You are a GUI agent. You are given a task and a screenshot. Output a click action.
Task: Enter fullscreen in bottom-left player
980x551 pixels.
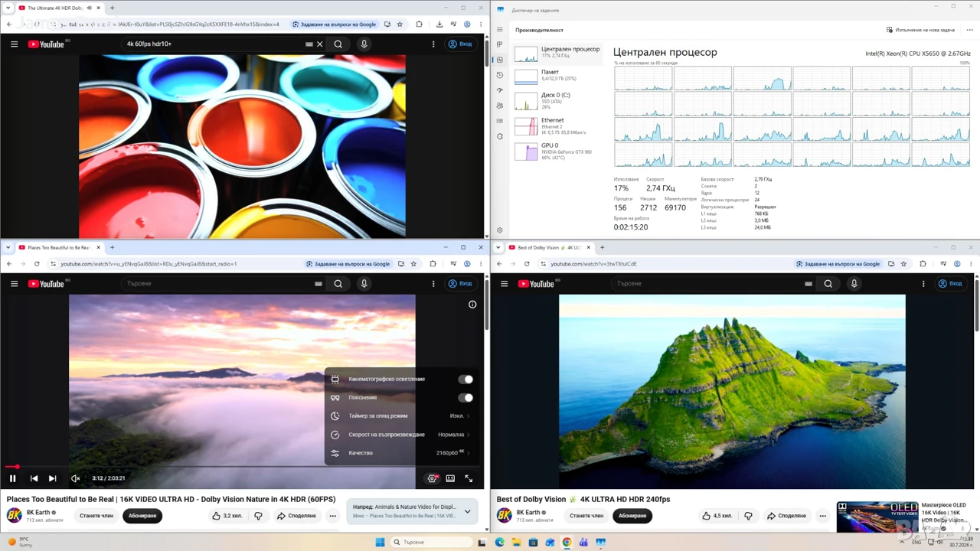point(469,478)
